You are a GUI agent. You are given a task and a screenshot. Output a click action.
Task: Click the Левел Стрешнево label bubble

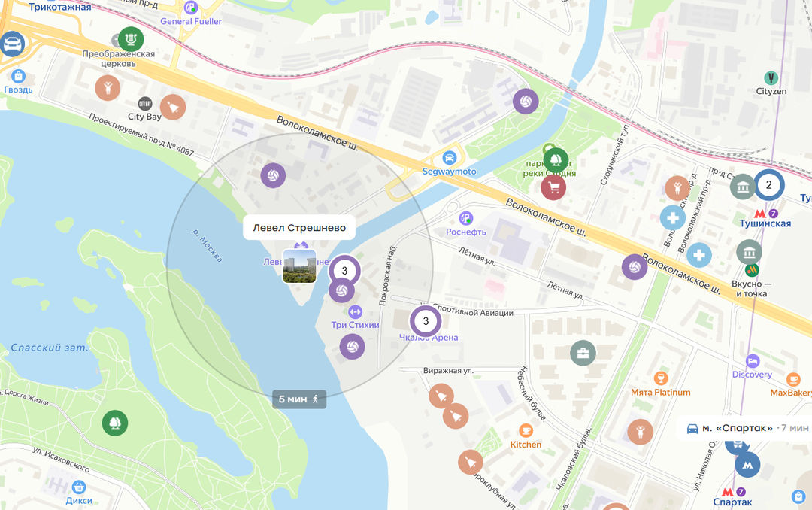[299, 227]
